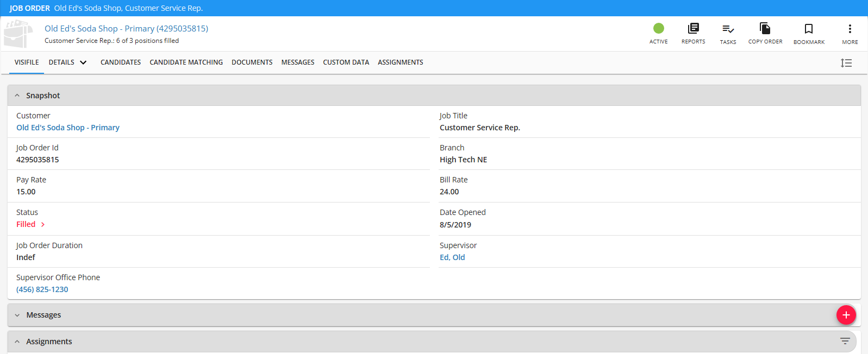
Task: Open the Assignments filter icon
Action: coord(845,341)
